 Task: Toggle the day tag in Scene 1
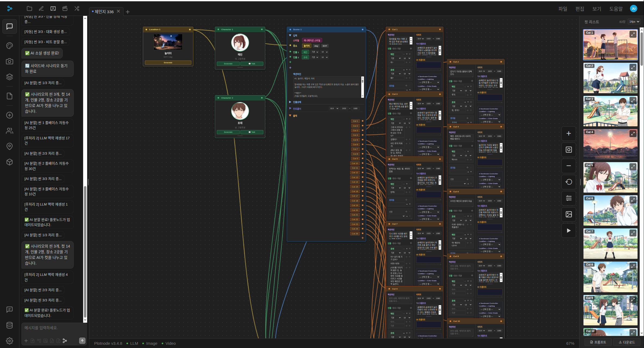[316, 46]
